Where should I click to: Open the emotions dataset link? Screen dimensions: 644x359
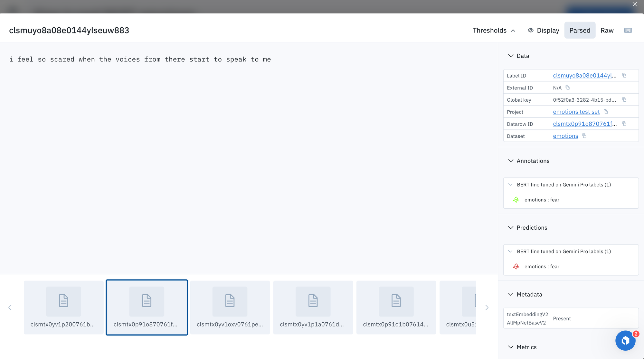click(x=565, y=136)
